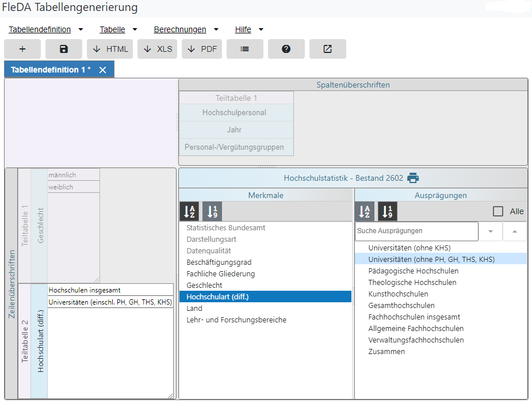
Task: Download table as XLS
Action: pyautogui.click(x=158, y=49)
